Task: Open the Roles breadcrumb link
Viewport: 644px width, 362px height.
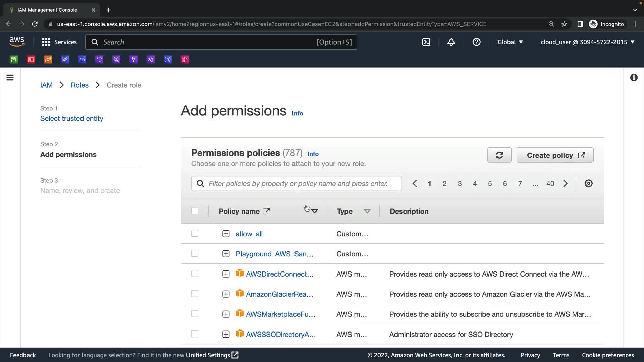Action: (79, 85)
